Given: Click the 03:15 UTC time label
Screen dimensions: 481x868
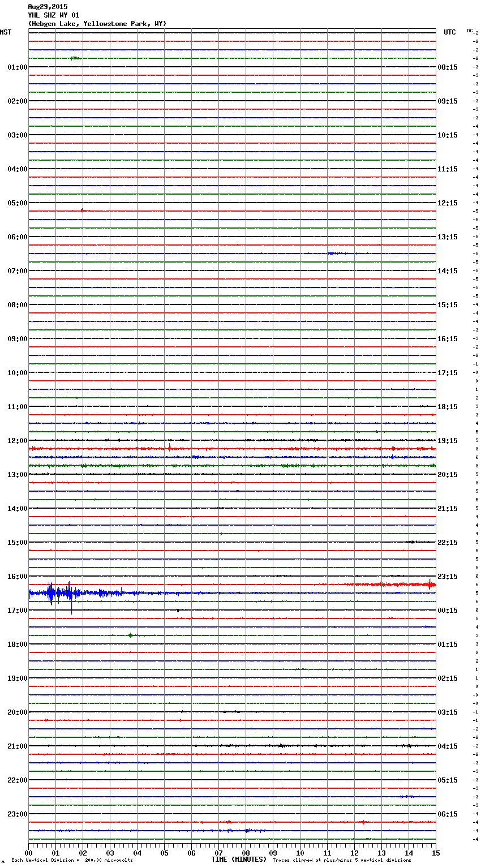Looking at the screenshot, I should coord(448,712).
